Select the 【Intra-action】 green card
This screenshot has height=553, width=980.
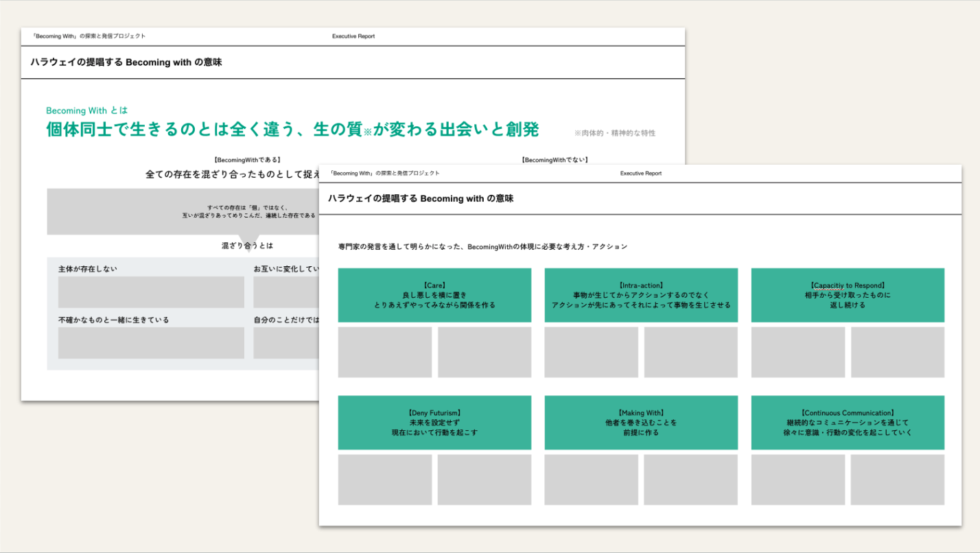pyautogui.click(x=641, y=294)
